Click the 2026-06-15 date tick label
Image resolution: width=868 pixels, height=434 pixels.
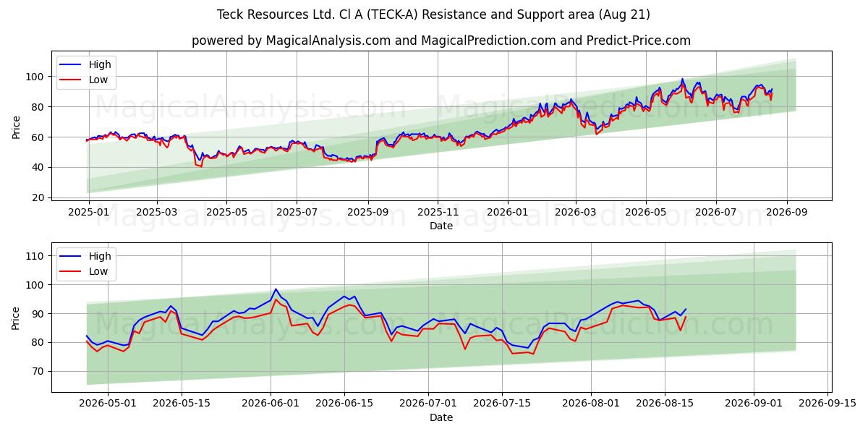point(344,403)
